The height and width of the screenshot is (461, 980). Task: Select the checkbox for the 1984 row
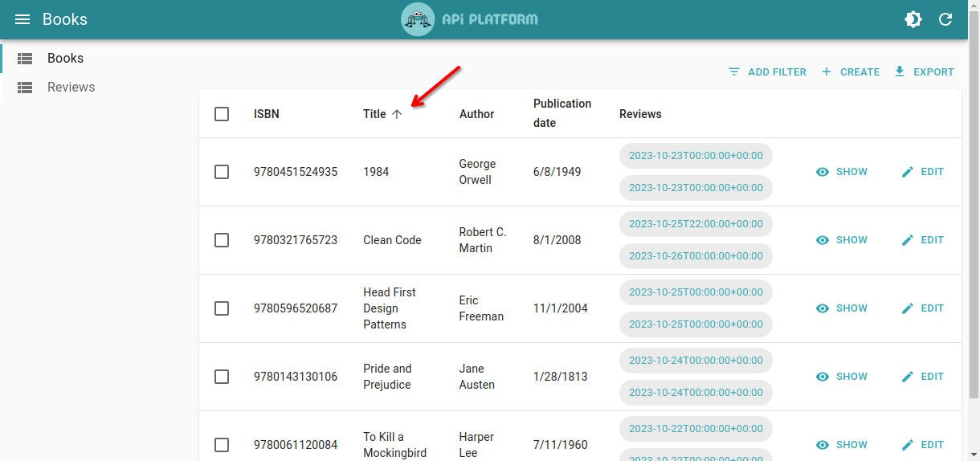[222, 172]
